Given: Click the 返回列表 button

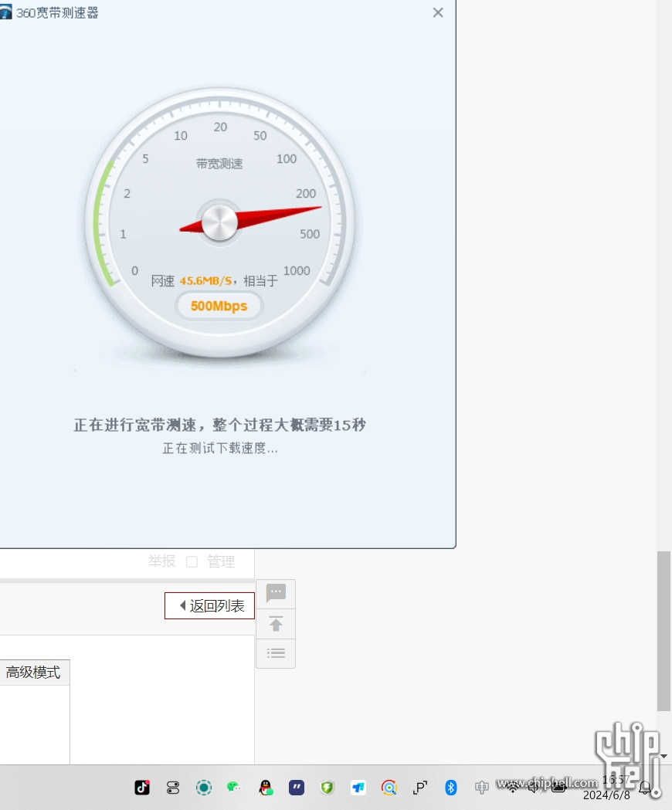Looking at the screenshot, I should click(x=209, y=605).
